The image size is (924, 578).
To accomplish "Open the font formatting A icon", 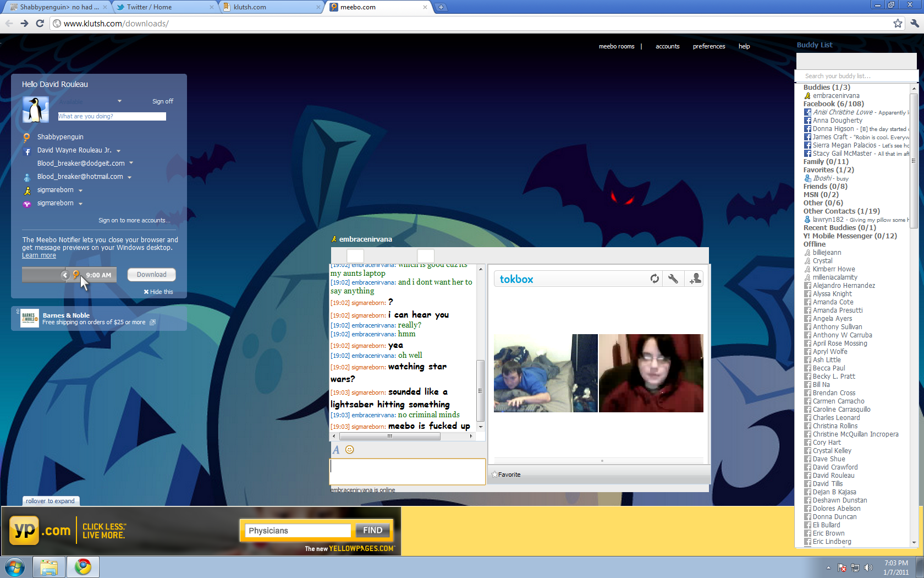I will click(x=336, y=450).
